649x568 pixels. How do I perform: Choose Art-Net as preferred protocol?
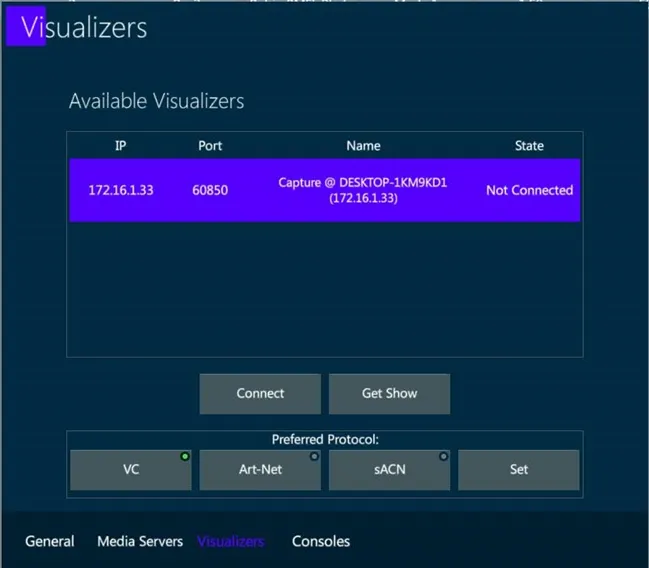coord(260,470)
